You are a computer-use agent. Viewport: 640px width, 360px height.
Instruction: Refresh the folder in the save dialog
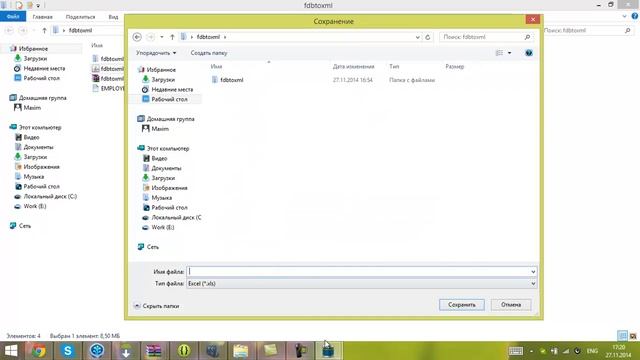[428, 37]
